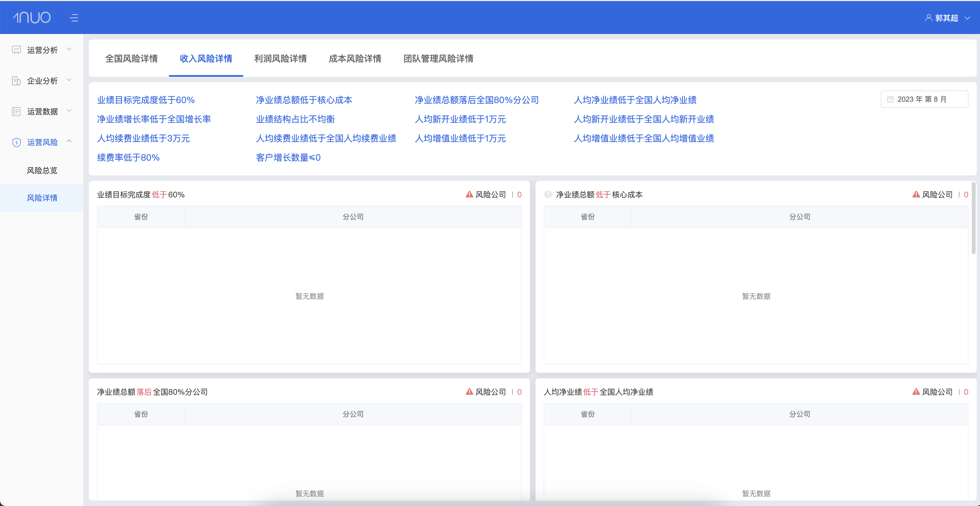The height and width of the screenshot is (506, 980).
Task: Click the 净业绩总额落后全国80%分公司 card title
Action: coord(152,392)
